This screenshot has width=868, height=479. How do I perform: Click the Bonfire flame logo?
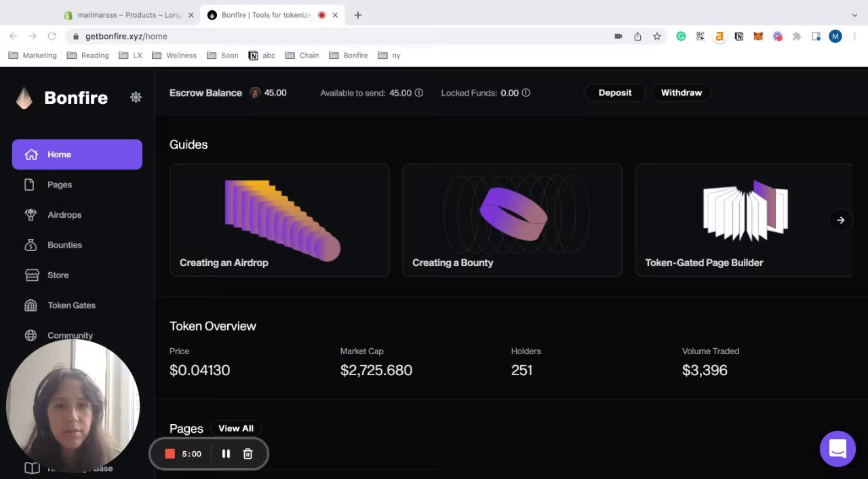click(x=24, y=98)
